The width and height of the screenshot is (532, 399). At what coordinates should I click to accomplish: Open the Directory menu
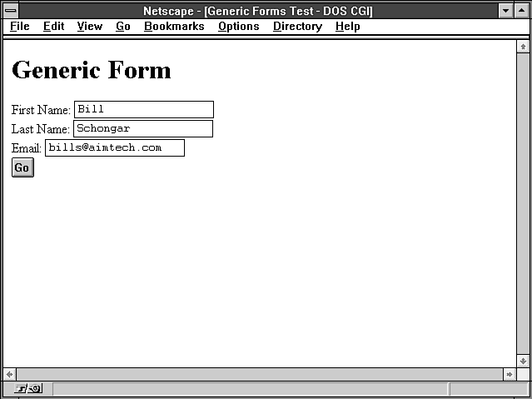297,26
